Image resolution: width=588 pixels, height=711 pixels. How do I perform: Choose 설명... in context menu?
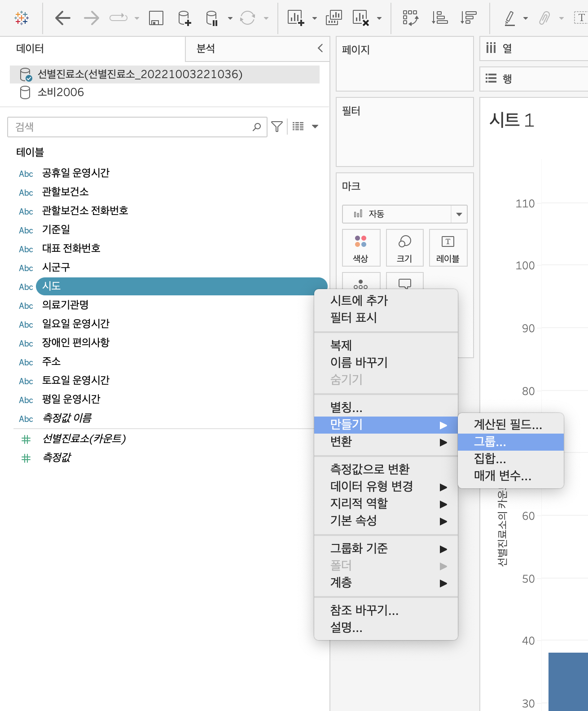tap(386, 628)
